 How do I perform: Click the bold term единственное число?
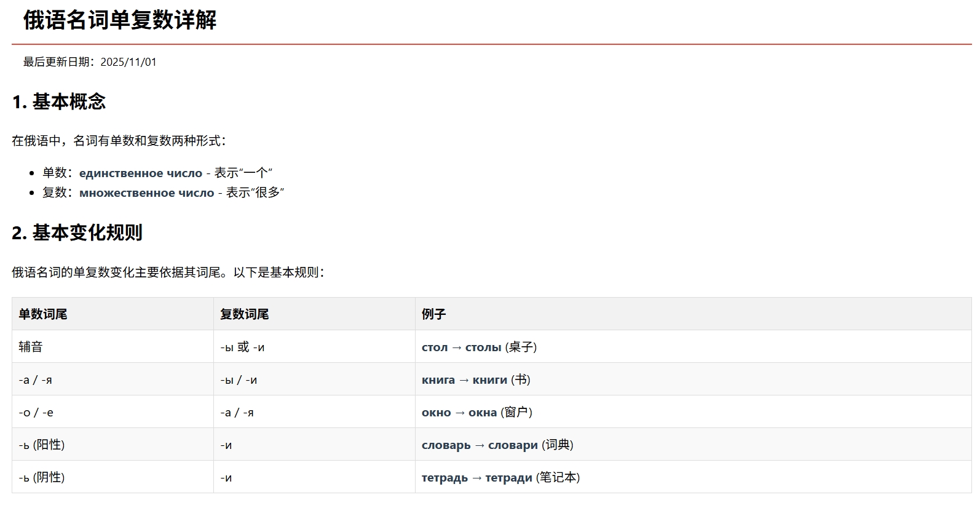(x=140, y=173)
